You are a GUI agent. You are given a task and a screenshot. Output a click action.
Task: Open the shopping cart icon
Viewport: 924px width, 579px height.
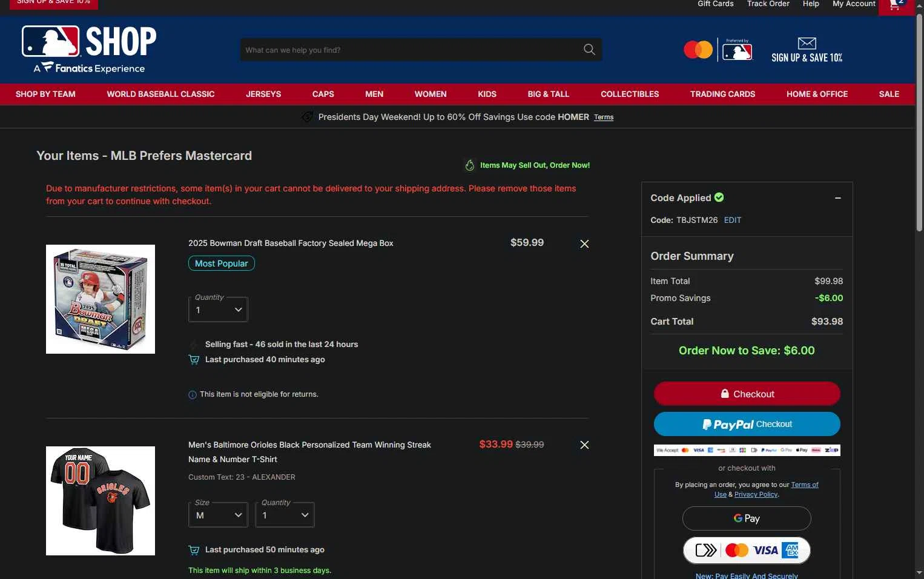(896, 5)
